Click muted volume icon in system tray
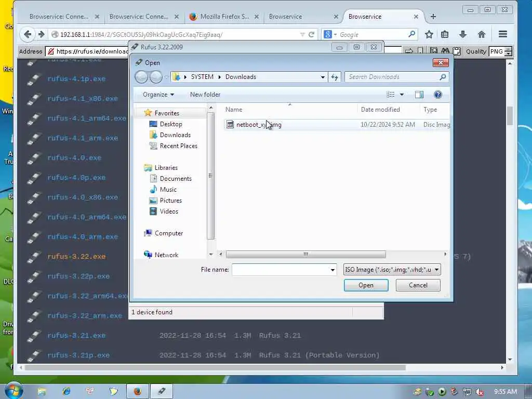This screenshot has width=532, height=399. coord(480,392)
